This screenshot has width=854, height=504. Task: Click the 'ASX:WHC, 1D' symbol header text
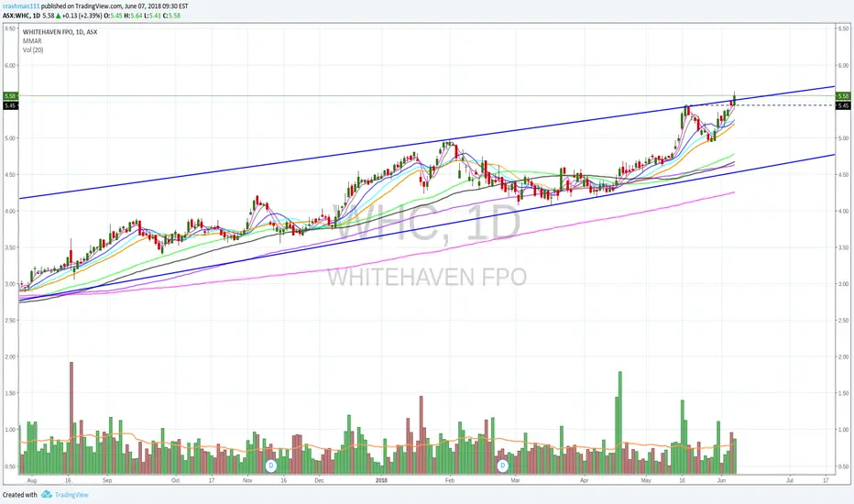(21, 16)
